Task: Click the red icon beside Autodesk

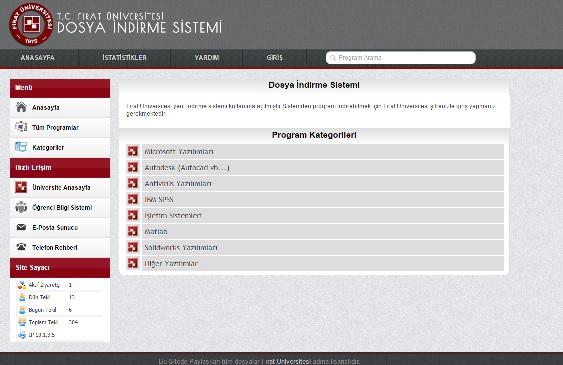Action: coord(133,167)
